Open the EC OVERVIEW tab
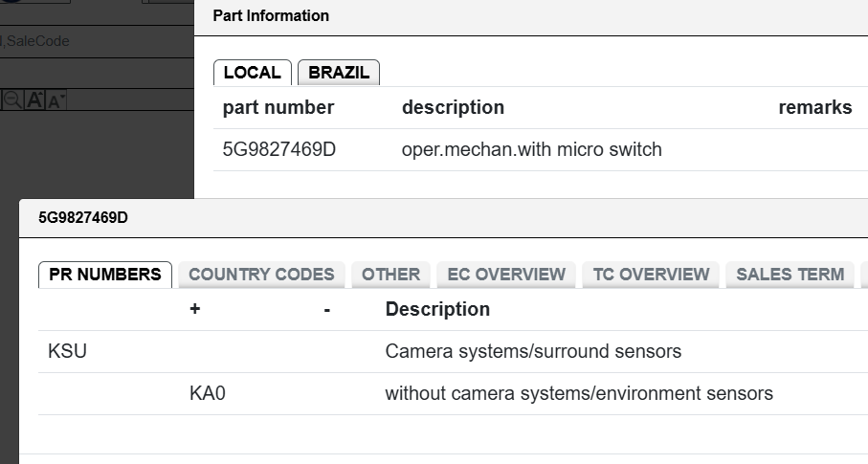 pos(506,275)
